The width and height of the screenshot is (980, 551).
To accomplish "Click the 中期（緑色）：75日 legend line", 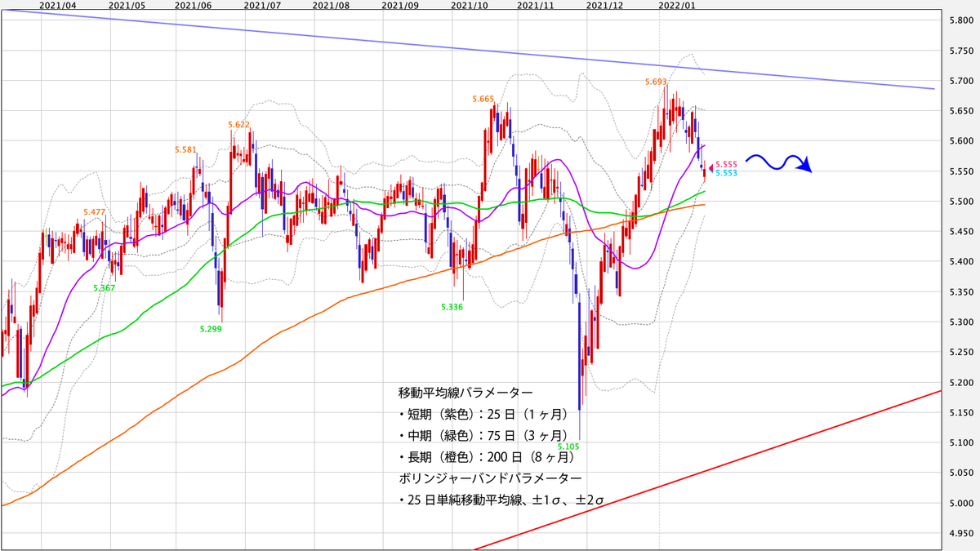I will 483,436.
